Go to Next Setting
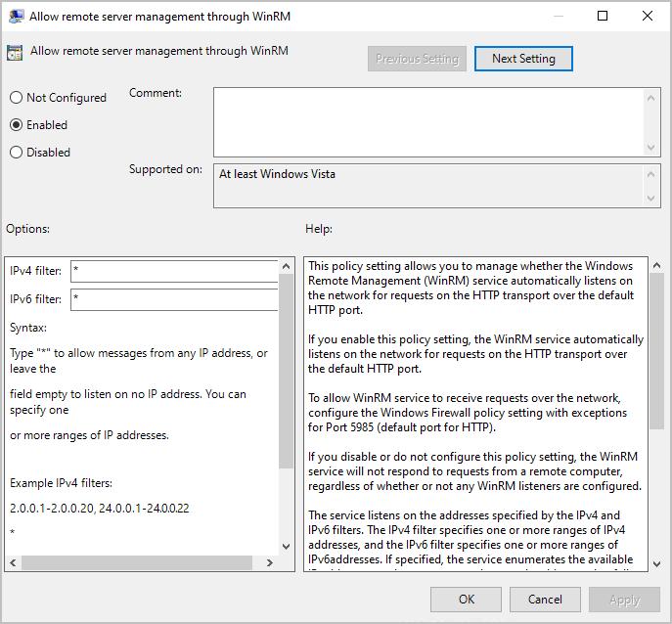The width and height of the screenshot is (672, 624). tap(523, 59)
